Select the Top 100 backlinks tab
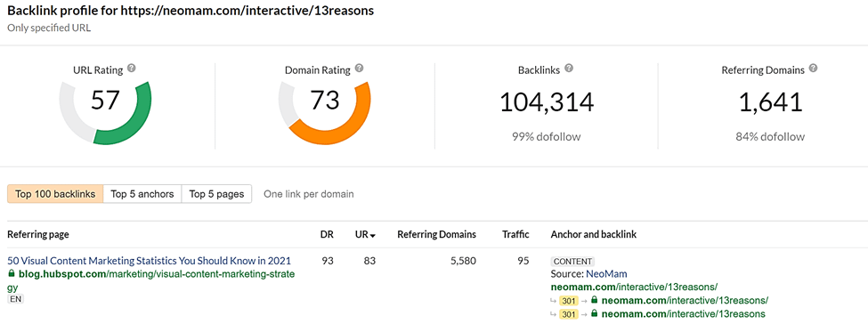Screen dimensions: 868x324 pos(55,194)
